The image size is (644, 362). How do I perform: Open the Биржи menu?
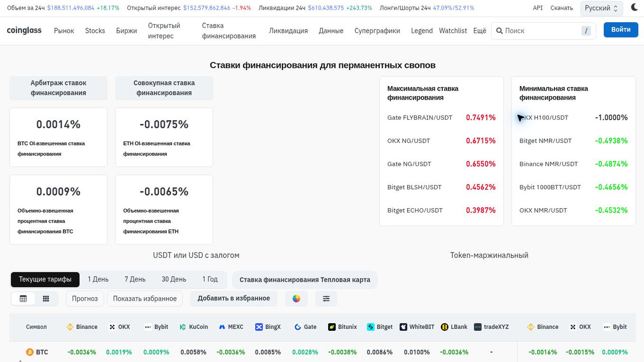click(126, 31)
